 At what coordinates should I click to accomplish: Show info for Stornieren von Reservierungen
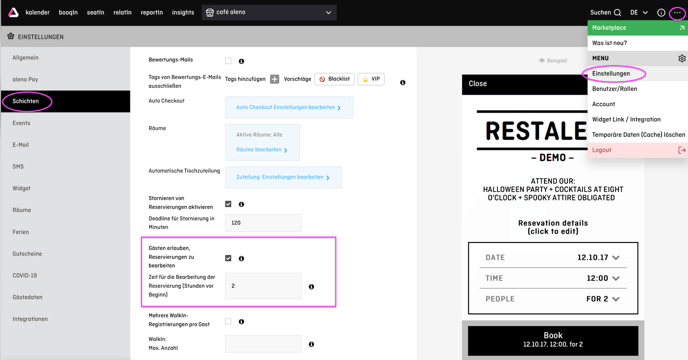241,205
